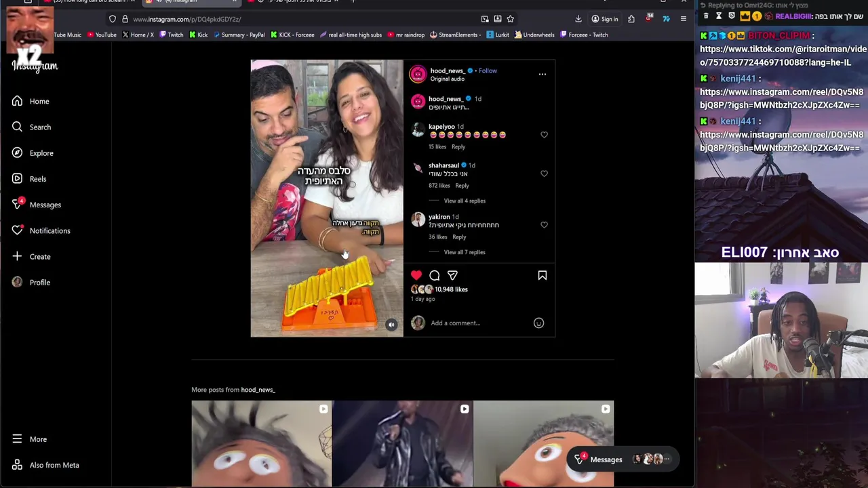Open Twitch bookmark

[x=172, y=35]
